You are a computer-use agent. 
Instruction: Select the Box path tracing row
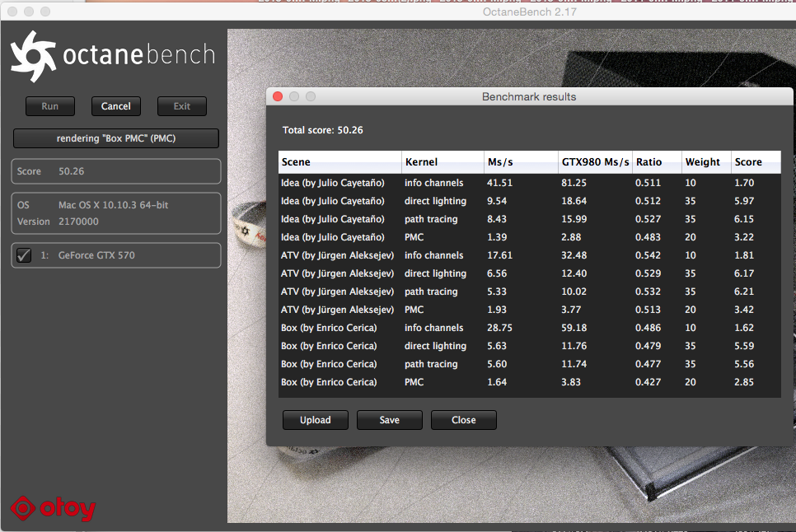[x=530, y=364]
